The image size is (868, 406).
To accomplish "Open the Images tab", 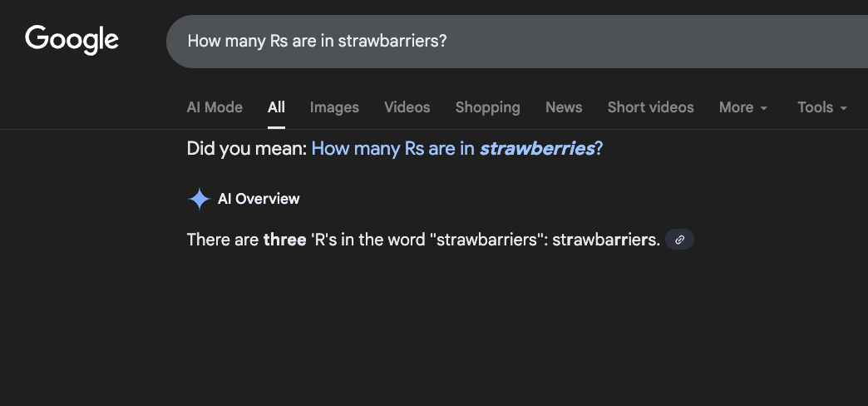I will tap(334, 107).
